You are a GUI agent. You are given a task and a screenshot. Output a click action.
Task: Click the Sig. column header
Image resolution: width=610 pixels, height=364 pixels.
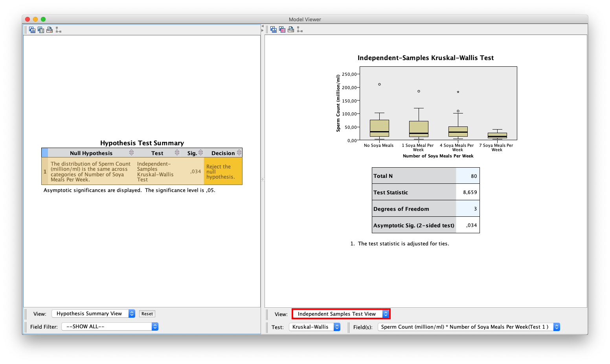[x=192, y=153]
